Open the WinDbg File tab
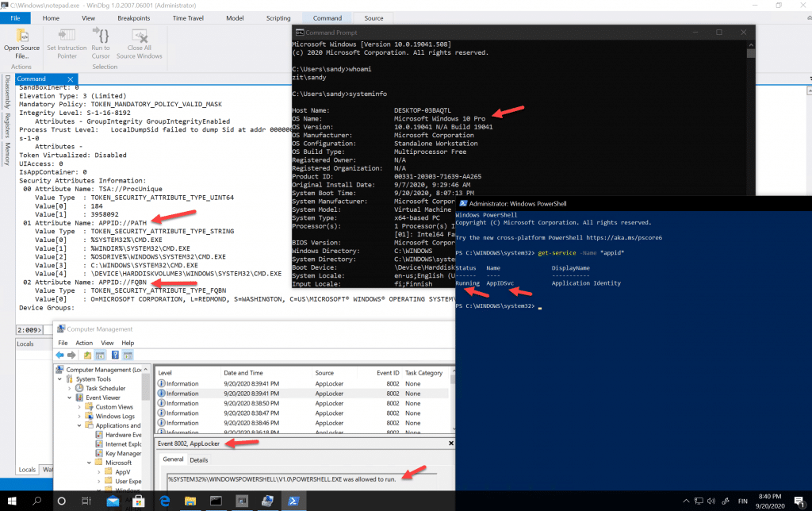 click(x=16, y=18)
